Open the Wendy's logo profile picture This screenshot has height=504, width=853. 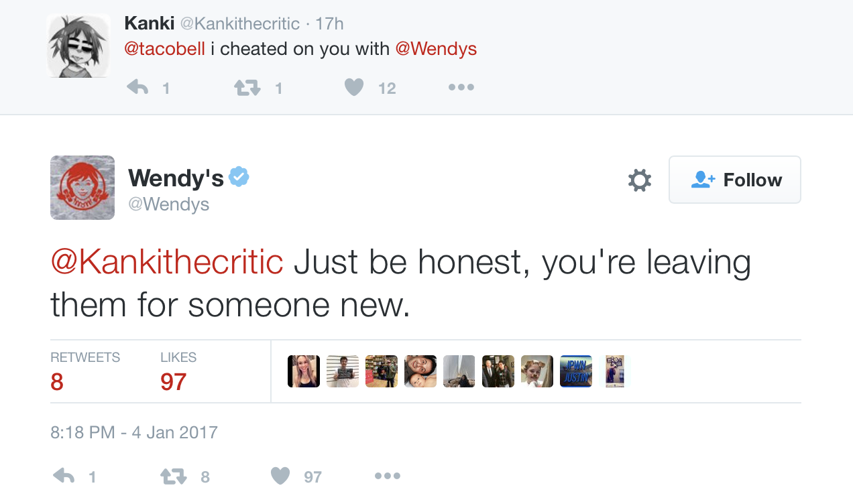tap(82, 188)
